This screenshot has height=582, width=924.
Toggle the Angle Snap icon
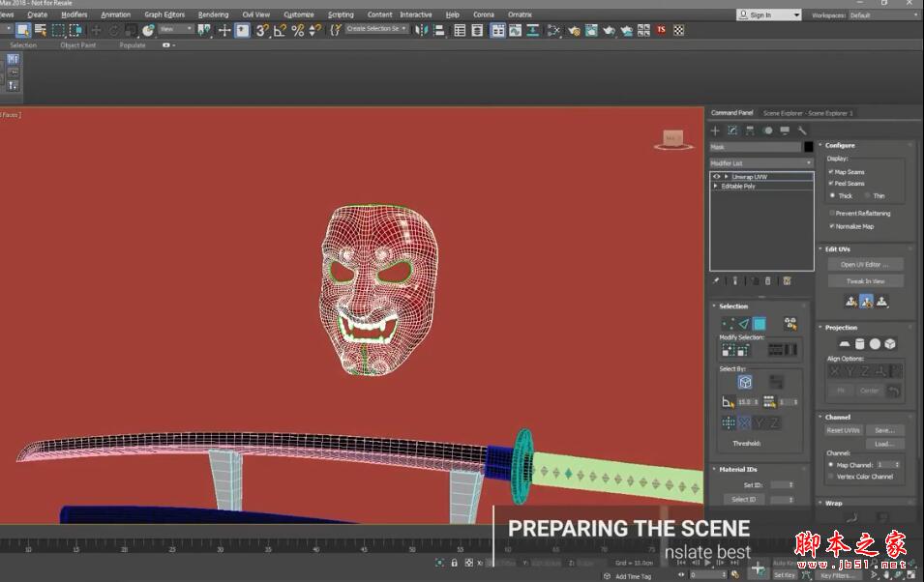click(280, 30)
